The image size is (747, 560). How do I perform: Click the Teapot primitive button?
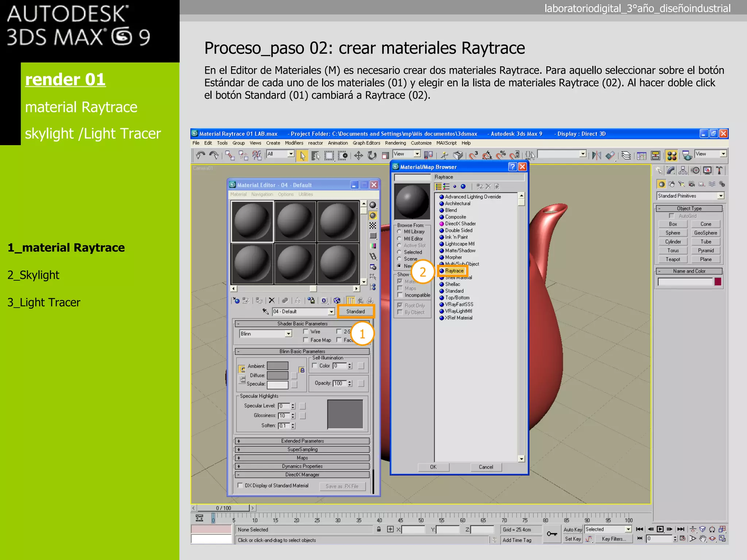pos(673,259)
